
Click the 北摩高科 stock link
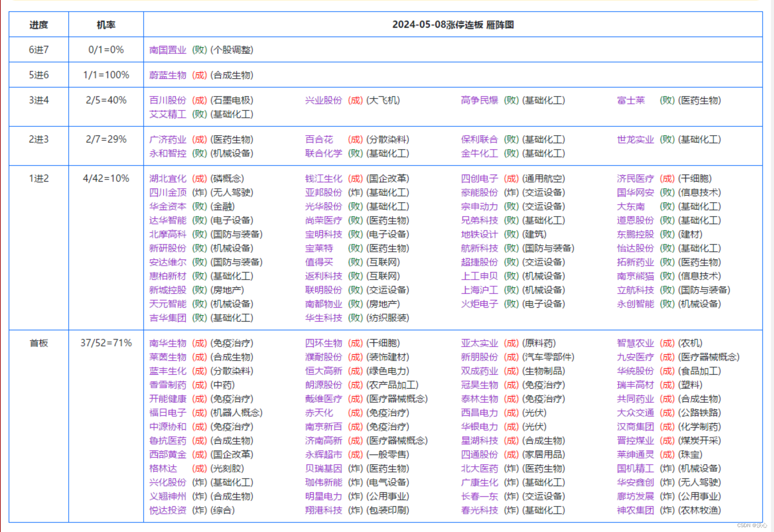[x=168, y=234]
